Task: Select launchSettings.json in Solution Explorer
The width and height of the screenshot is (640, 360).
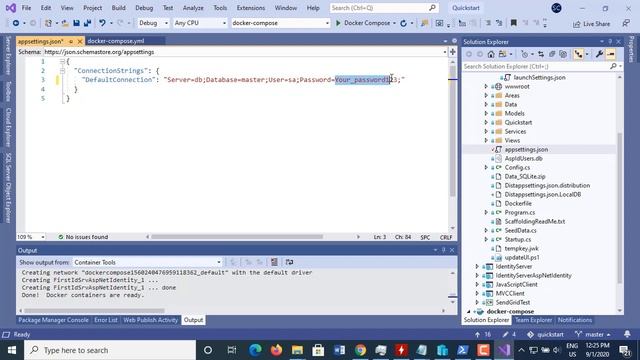Action: tap(539, 78)
